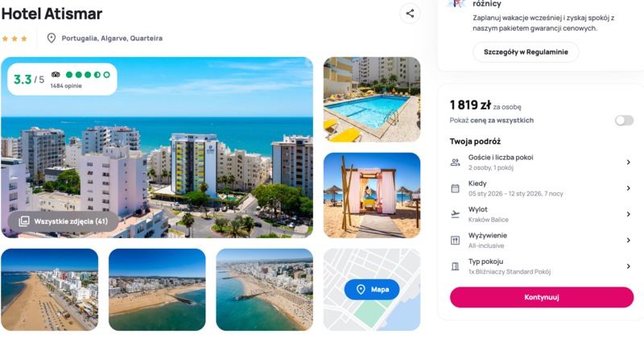Open Wszystkie zdjęcia (41) gallery
The width and height of the screenshot is (644, 338).
pos(64,221)
